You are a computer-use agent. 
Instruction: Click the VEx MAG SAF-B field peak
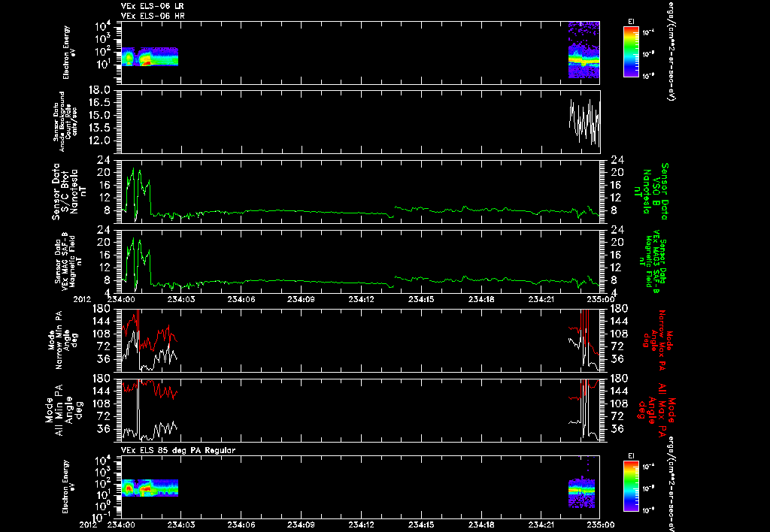click(x=133, y=240)
